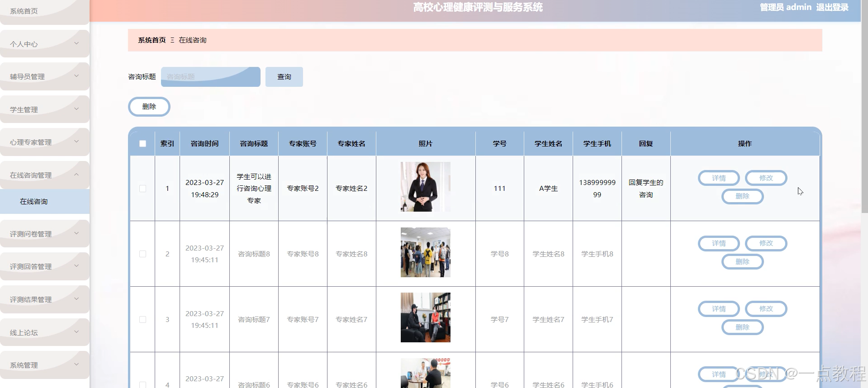Screen dimensions: 868x388
Task: Toggle the select-all checkbox in table header
Action: point(142,144)
